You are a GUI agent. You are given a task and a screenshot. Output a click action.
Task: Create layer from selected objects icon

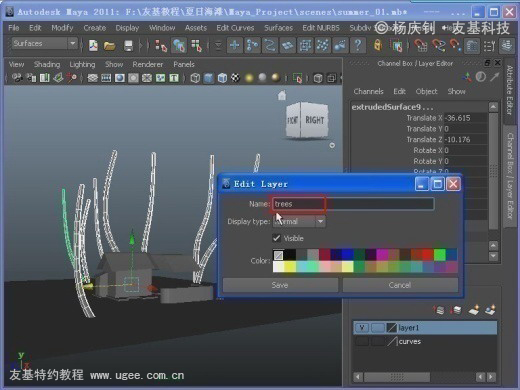[x=490, y=310]
